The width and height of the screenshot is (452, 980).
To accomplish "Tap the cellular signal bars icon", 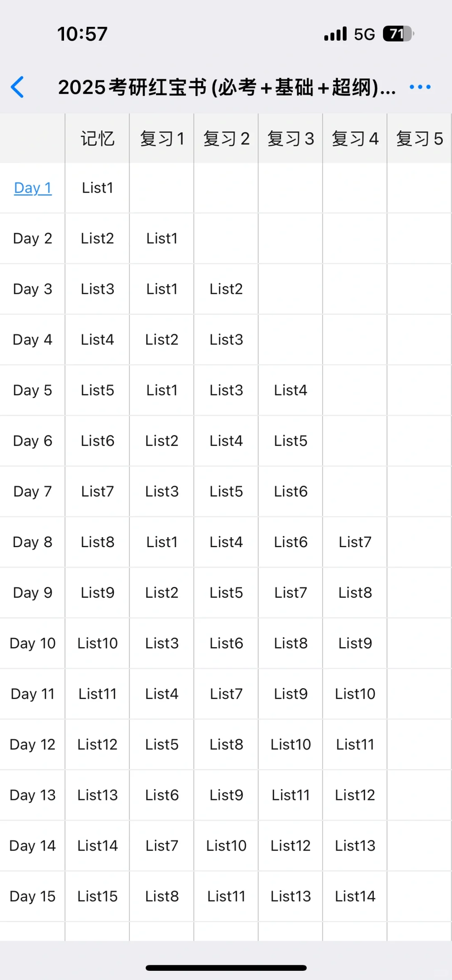I will (x=335, y=34).
